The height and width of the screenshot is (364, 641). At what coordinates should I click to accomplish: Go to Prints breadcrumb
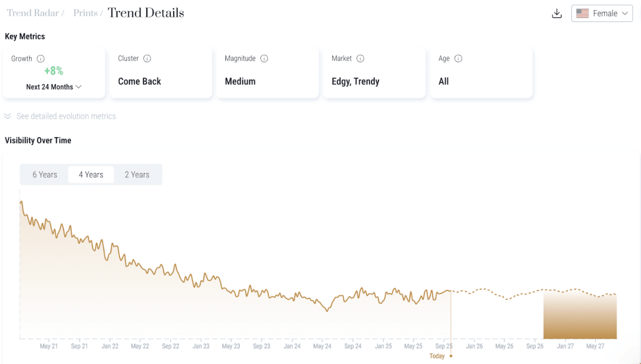(85, 13)
